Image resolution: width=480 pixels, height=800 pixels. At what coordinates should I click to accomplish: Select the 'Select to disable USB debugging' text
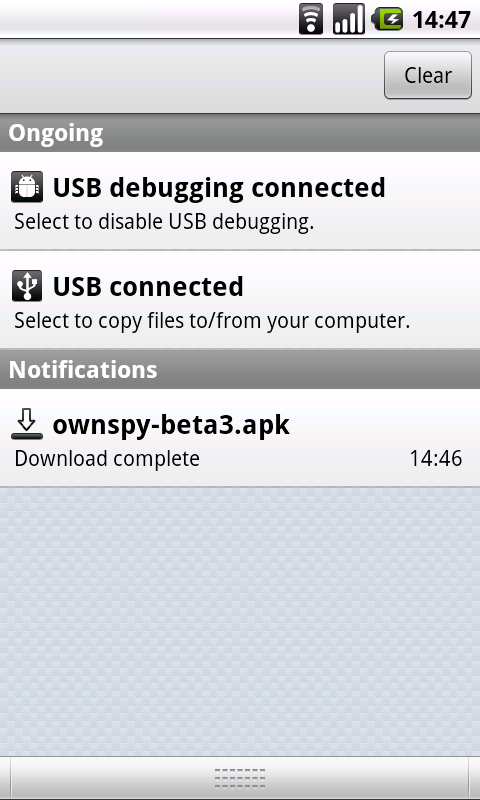tap(164, 221)
